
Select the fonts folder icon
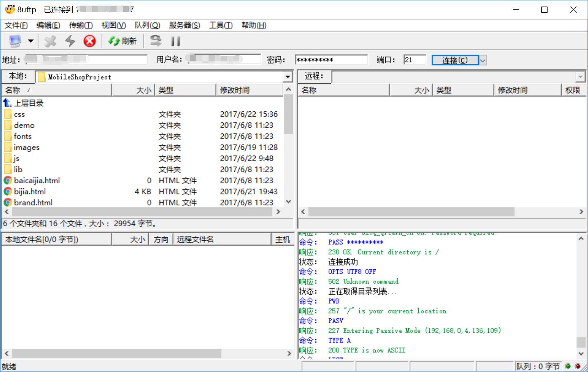(8, 136)
